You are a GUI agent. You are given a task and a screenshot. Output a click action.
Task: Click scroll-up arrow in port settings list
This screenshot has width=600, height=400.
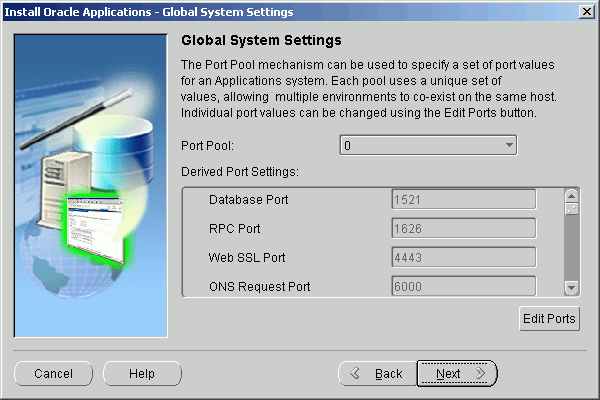(x=571, y=196)
